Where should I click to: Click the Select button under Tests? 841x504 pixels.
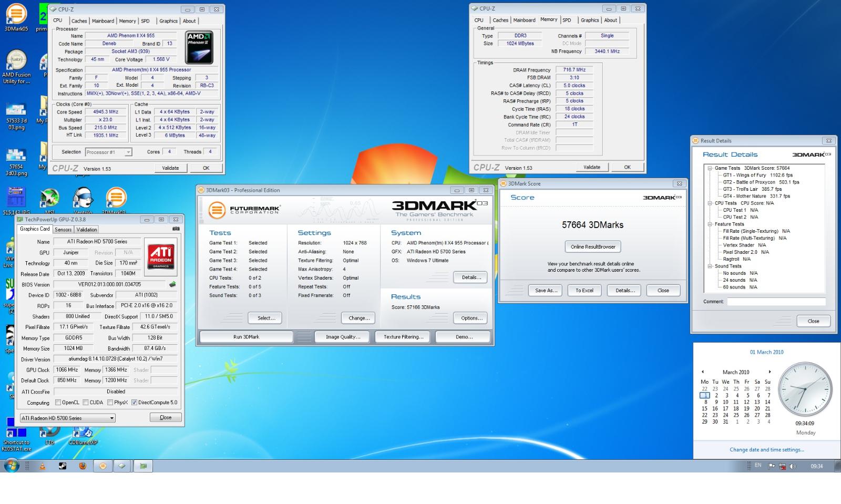[265, 318]
